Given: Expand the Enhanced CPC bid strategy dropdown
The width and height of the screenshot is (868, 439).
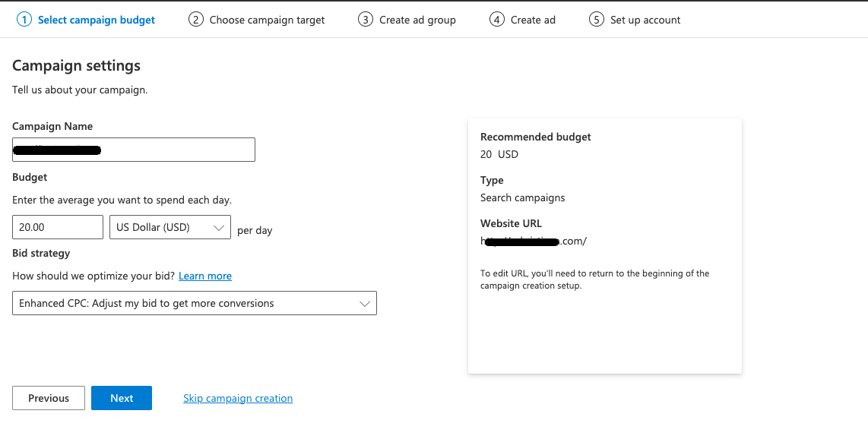Looking at the screenshot, I should pyautogui.click(x=195, y=303).
